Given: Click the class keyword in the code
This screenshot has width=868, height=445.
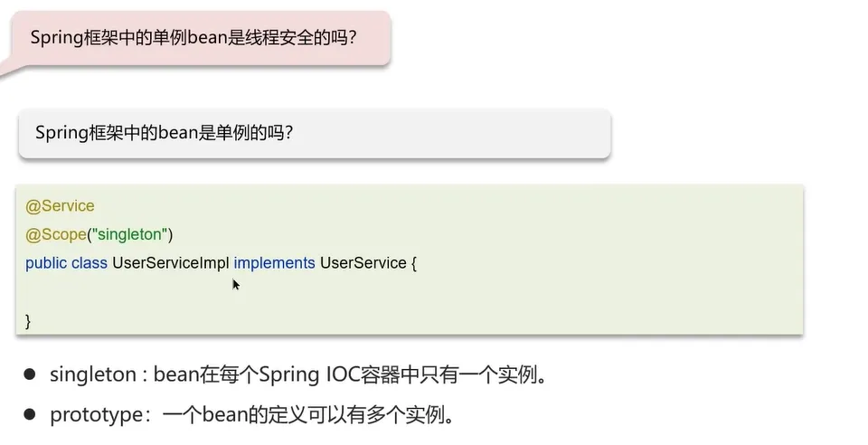Looking at the screenshot, I should 90,262.
